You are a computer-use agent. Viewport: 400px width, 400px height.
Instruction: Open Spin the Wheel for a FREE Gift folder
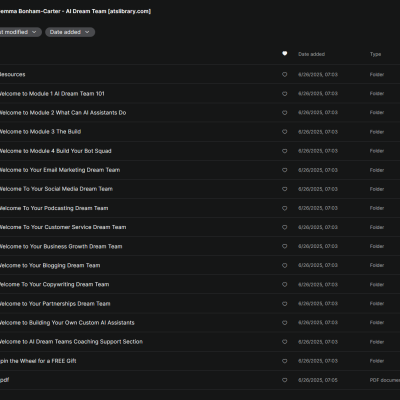coord(38,361)
